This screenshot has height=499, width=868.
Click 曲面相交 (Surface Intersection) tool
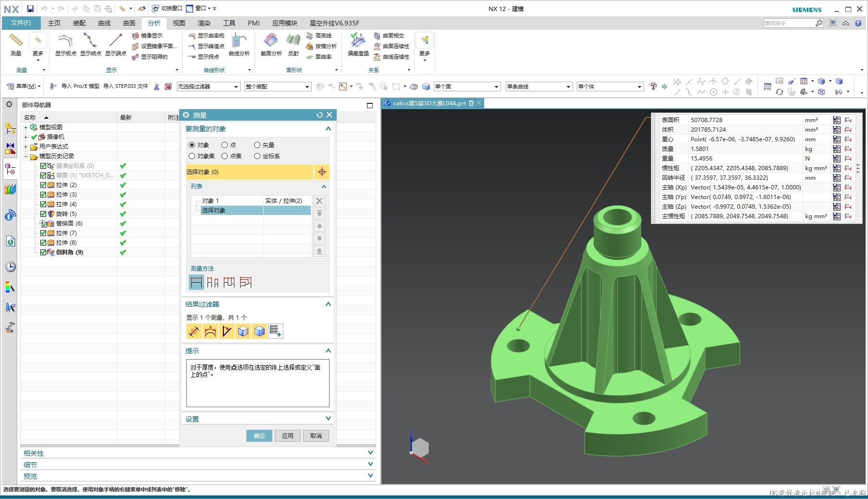[390, 36]
